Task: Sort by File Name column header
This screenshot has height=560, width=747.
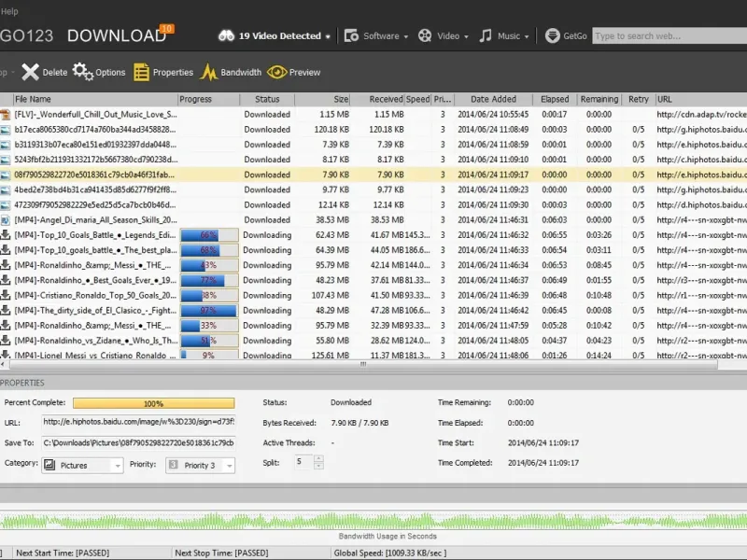Action: click(x=95, y=99)
